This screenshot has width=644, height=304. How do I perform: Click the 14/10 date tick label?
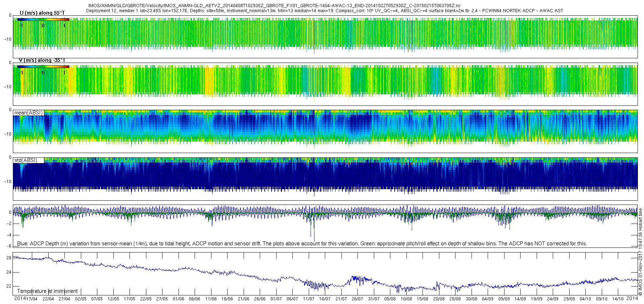click(x=618, y=299)
